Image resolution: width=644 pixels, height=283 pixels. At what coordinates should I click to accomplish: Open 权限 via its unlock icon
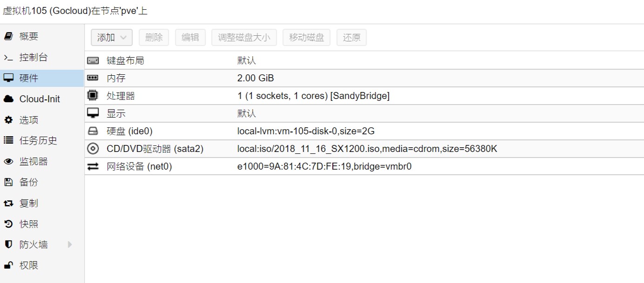pyautogui.click(x=8, y=265)
